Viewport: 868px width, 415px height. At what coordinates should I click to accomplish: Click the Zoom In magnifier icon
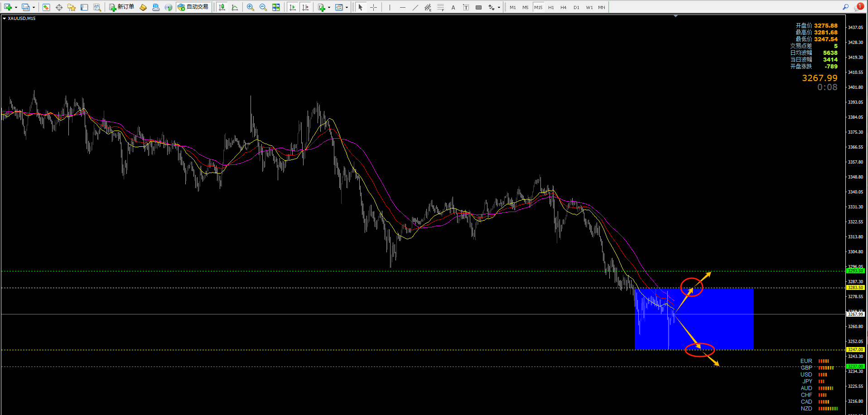[x=251, y=7]
